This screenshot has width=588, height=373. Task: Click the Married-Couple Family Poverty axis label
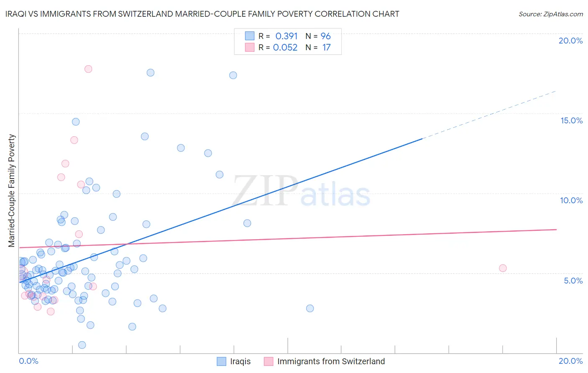[x=12, y=191]
